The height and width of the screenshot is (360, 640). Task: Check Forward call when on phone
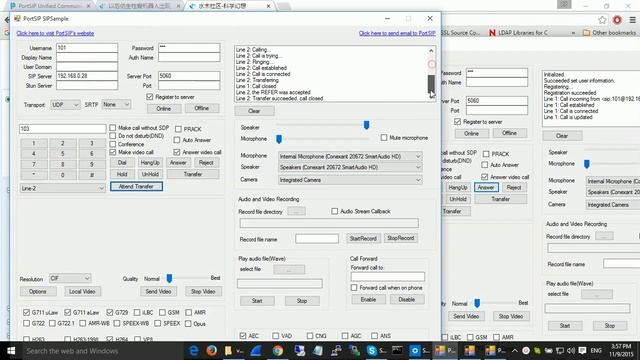tap(354, 288)
